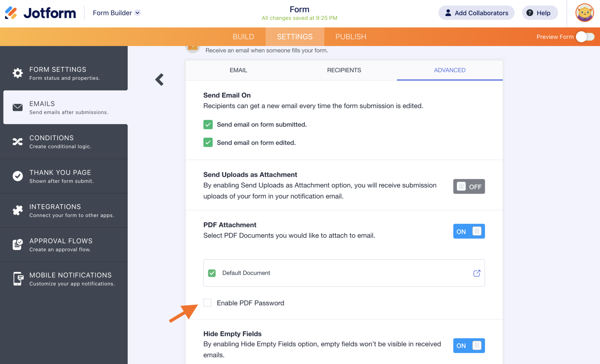
Task: Click the profile avatar in top right
Action: (x=584, y=13)
